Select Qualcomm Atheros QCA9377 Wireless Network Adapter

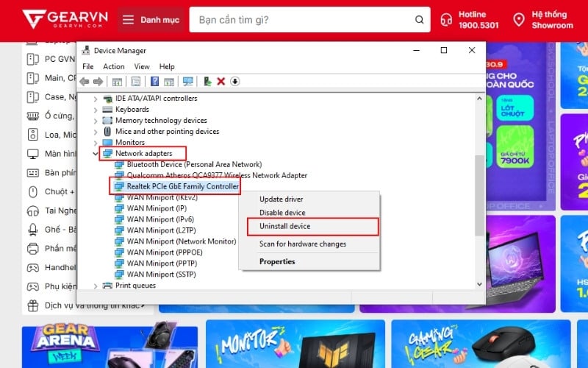pos(217,175)
